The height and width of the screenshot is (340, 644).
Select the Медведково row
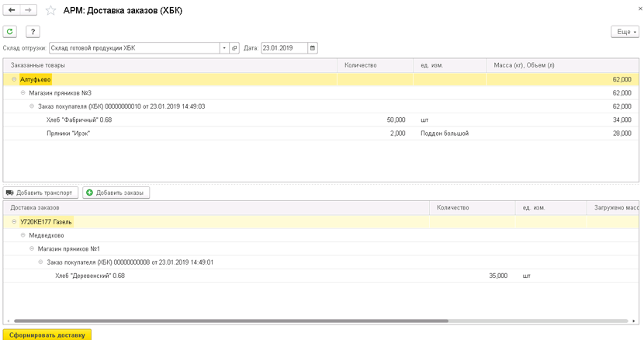[x=320, y=235]
